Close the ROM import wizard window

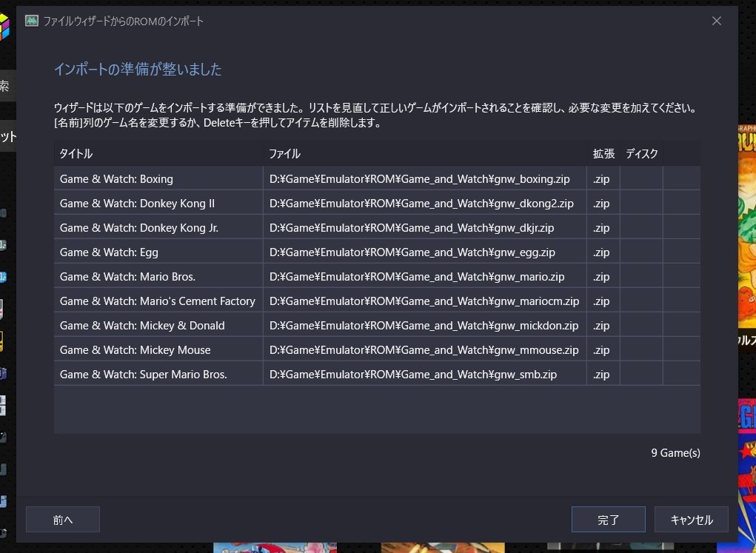click(716, 21)
